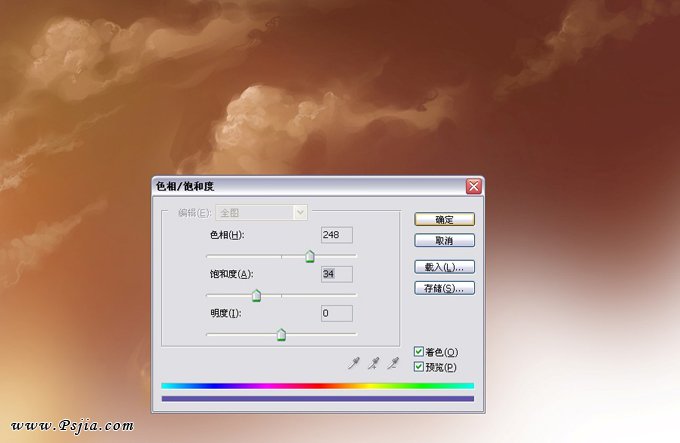Toggle the 着色(O) colorize checkbox

418,352
